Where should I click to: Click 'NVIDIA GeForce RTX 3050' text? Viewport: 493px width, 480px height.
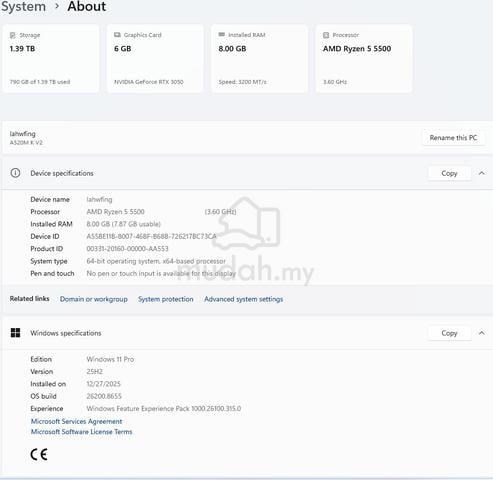(149, 82)
